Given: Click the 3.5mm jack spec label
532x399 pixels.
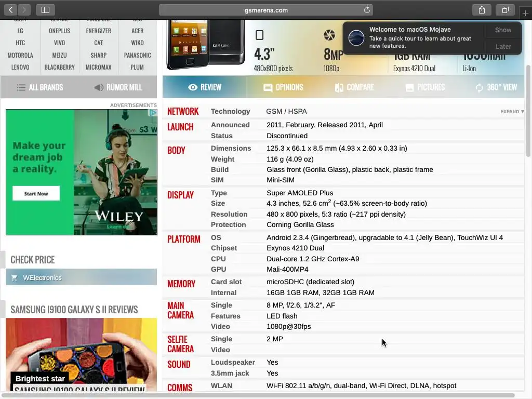Looking at the screenshot, I should 230,373.
